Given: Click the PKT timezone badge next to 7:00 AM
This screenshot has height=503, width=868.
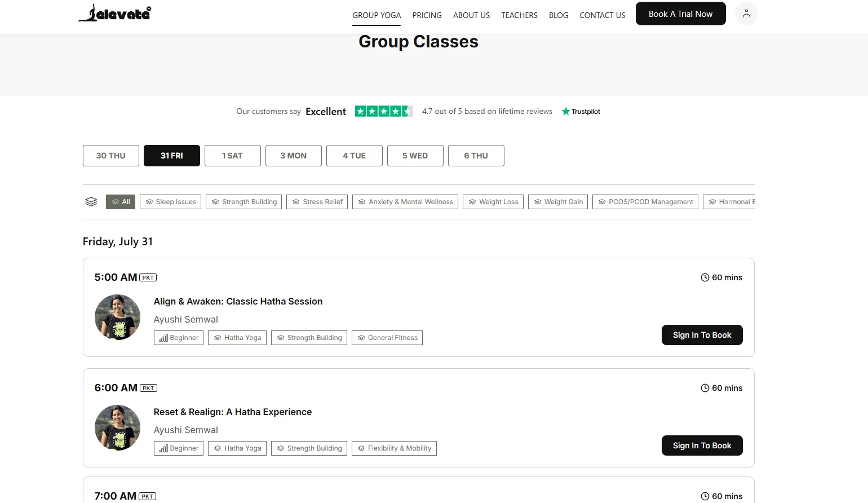Looking at the screenshot, I should tap(147, 496).
